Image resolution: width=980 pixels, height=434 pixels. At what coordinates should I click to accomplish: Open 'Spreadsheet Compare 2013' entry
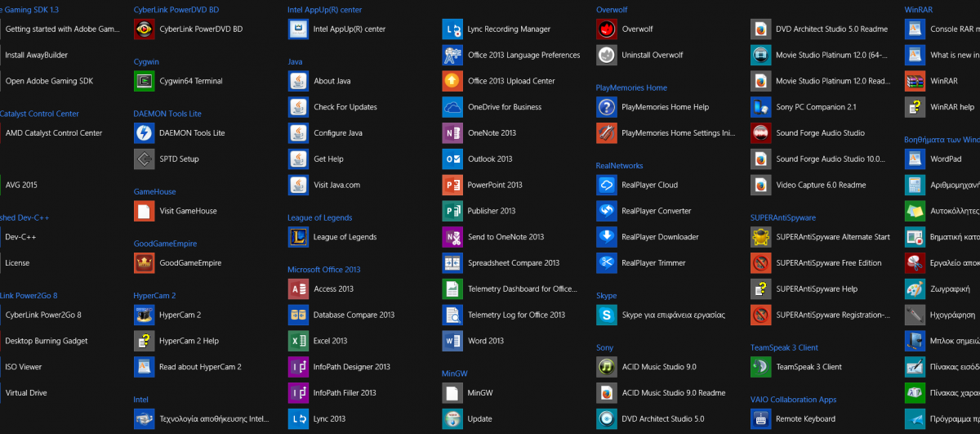[x=501, y=263]
